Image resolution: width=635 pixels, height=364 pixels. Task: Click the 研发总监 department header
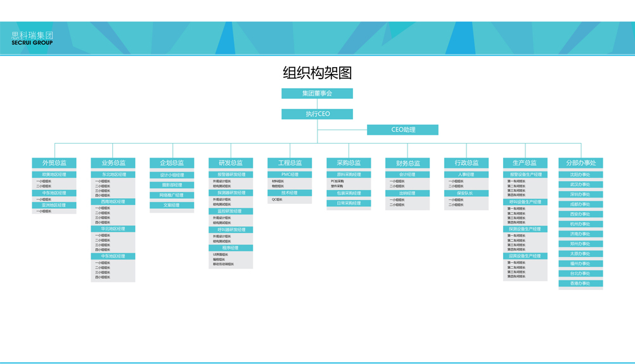231,163
